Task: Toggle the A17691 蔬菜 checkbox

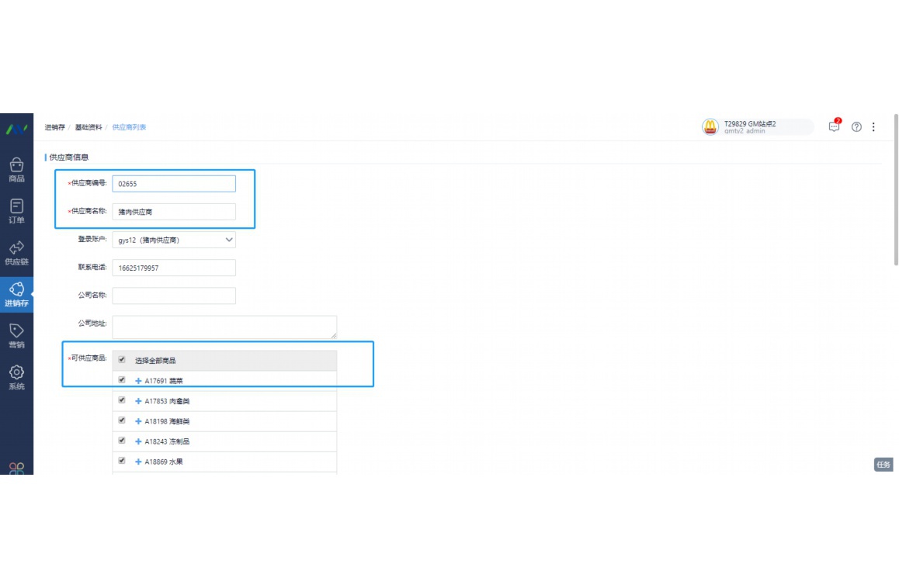Action: tap(122, 380)
